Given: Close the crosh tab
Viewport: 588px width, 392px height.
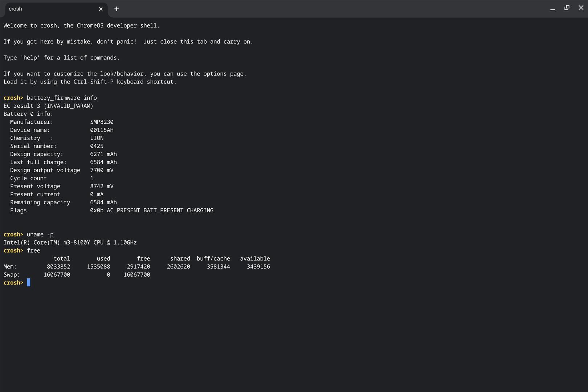Looking at the screenshot, I should tap(101, 9).
